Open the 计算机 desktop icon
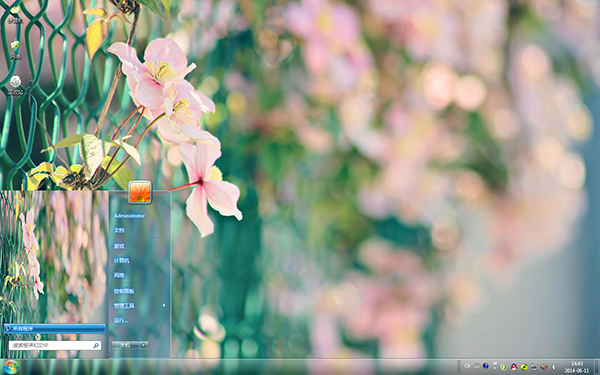The height and width of the screenshot is (375, 600). [x=15, y=15]
